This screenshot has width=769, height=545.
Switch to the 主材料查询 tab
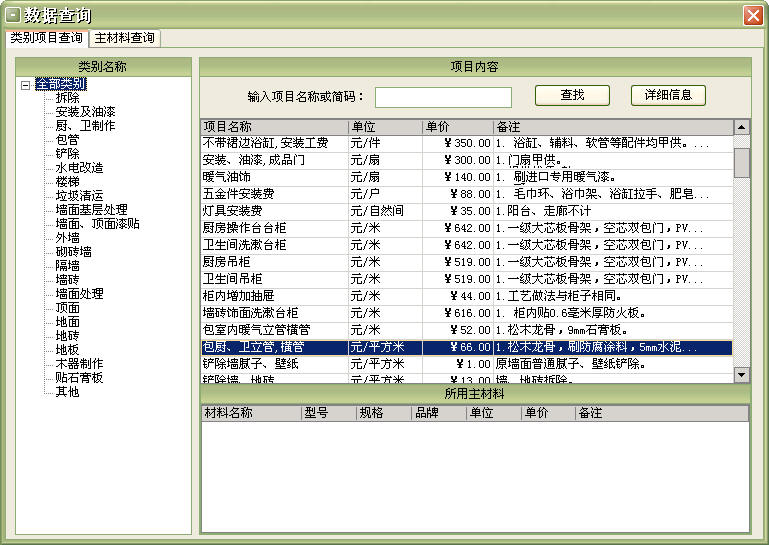125,38
